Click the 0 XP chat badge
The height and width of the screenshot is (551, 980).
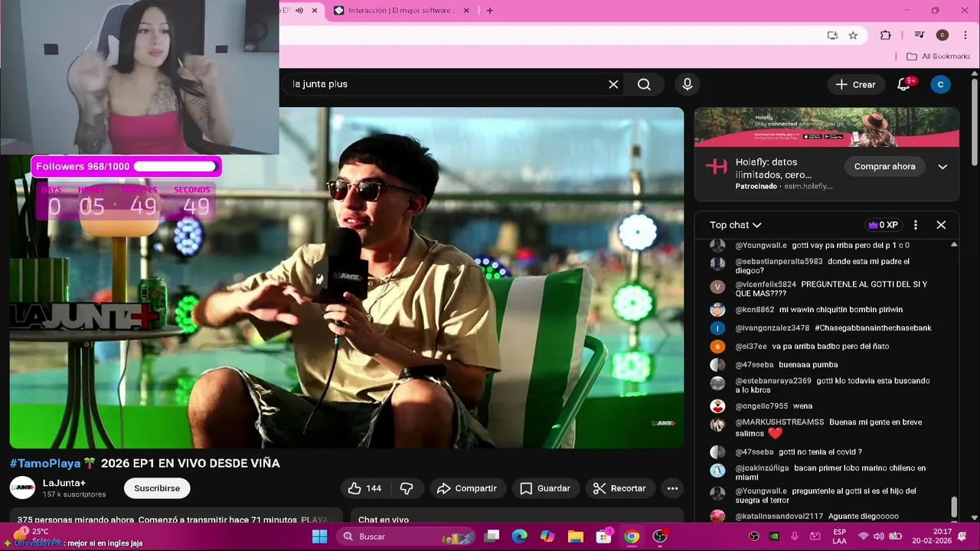(882, 225)
